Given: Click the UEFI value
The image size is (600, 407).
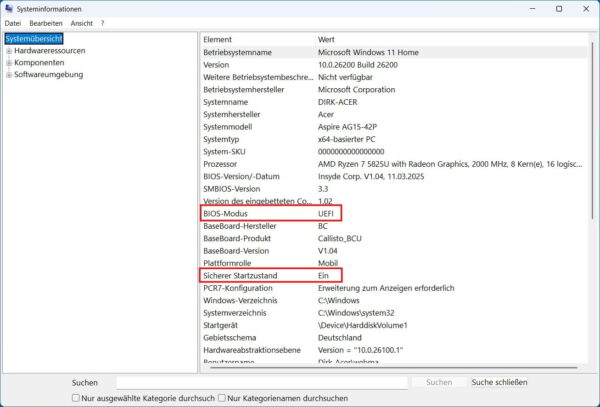Looking at the screenshot, I should (326, 214).
